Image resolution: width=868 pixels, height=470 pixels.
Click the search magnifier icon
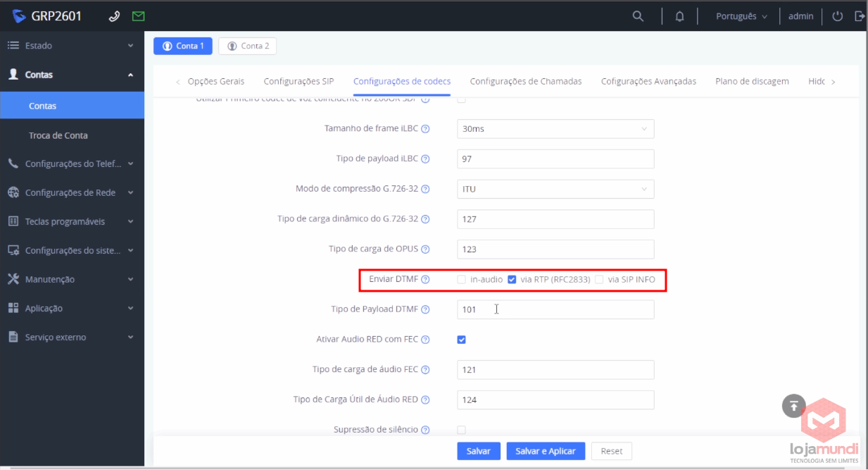(x=638, y=16)
